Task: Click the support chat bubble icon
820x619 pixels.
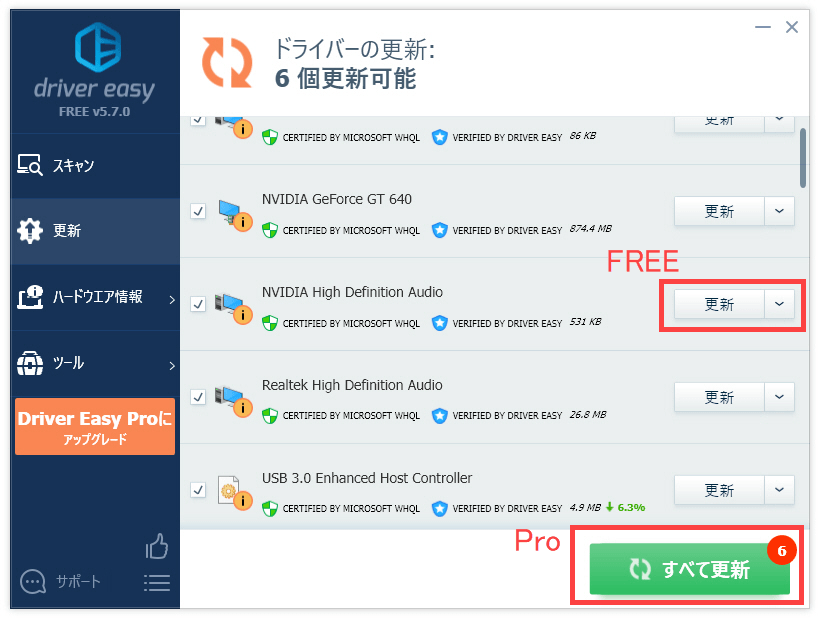Action: point(32,581)
